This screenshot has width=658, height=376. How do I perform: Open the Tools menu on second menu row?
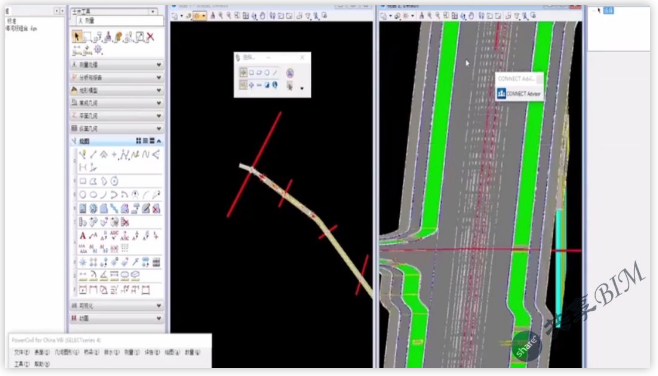21,364
